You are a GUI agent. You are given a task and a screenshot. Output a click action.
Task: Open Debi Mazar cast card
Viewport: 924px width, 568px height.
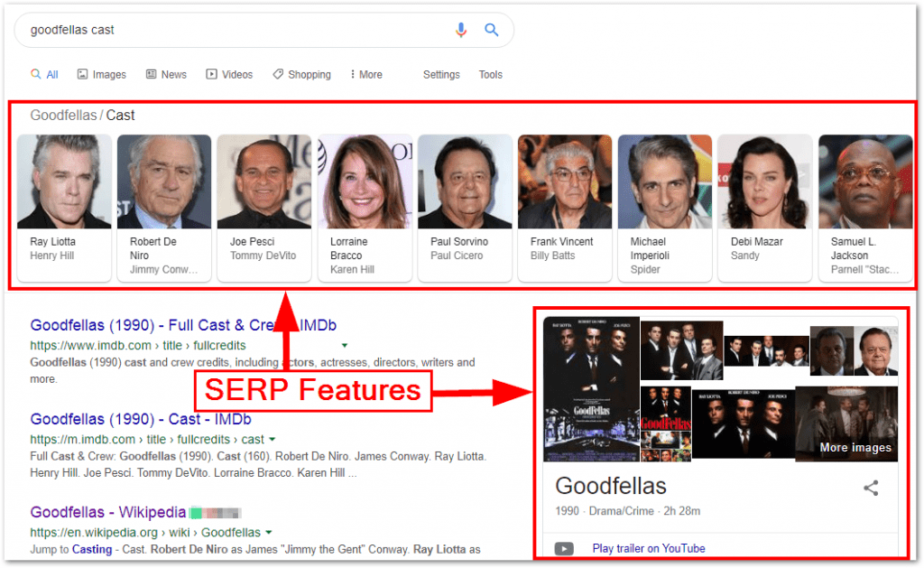point(765,208)
